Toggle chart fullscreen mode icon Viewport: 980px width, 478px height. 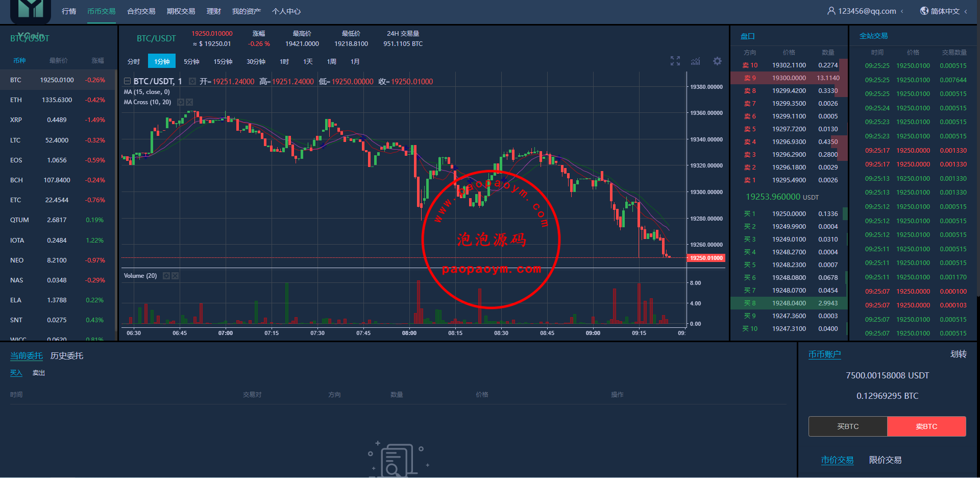675,61
